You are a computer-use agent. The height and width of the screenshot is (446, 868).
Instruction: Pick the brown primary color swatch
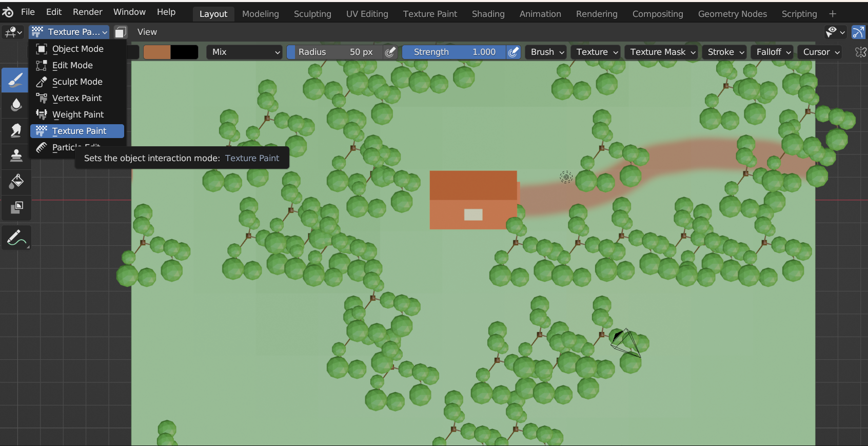[x=157, y=52]
